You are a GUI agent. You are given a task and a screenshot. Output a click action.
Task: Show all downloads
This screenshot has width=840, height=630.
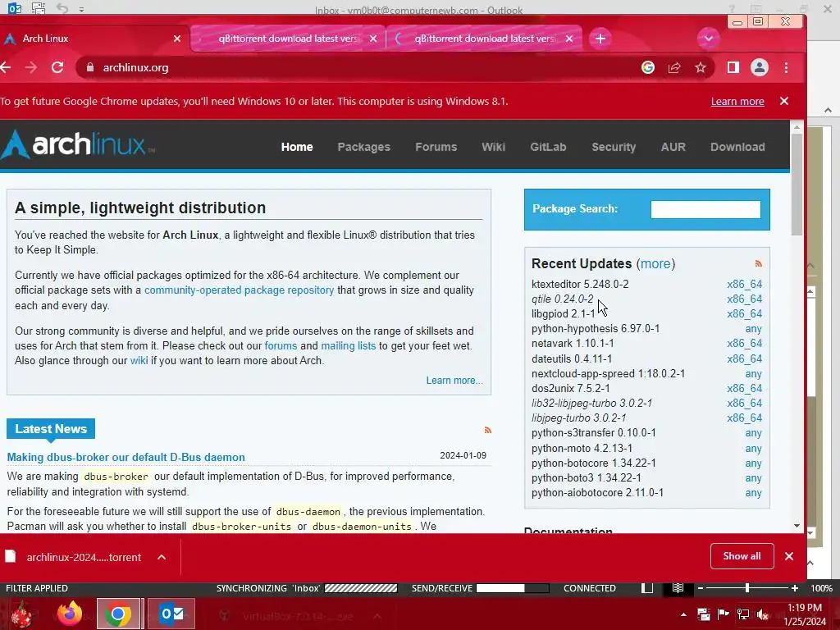pyautogui.click(x=742, y=556)
